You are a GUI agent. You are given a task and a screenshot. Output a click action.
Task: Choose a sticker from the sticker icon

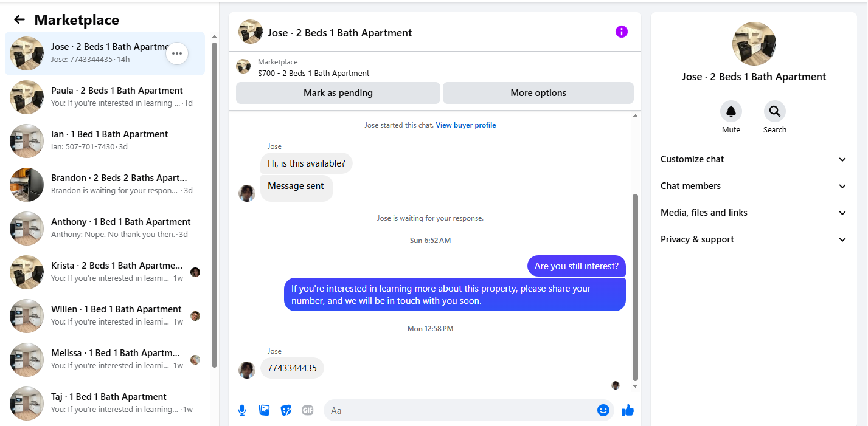pyautogui.click(x=286, y=410)
